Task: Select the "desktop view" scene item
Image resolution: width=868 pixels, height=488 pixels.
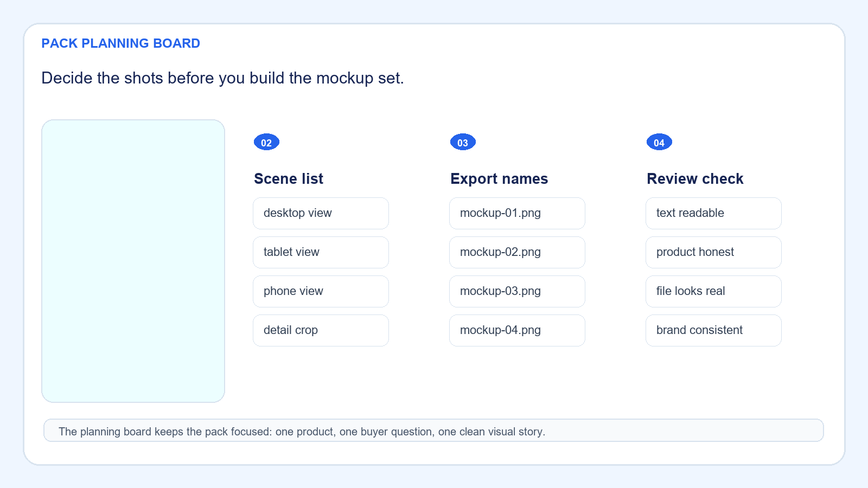Action: (321, 213)
